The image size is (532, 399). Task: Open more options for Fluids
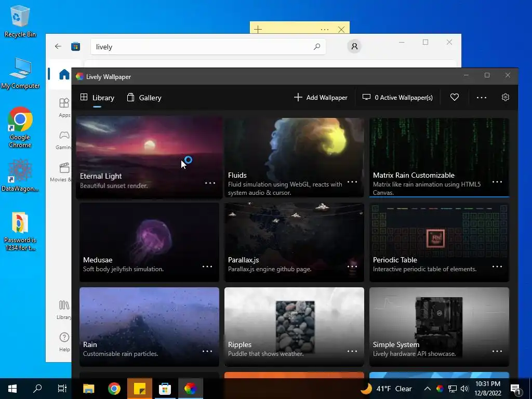[352, 182]
